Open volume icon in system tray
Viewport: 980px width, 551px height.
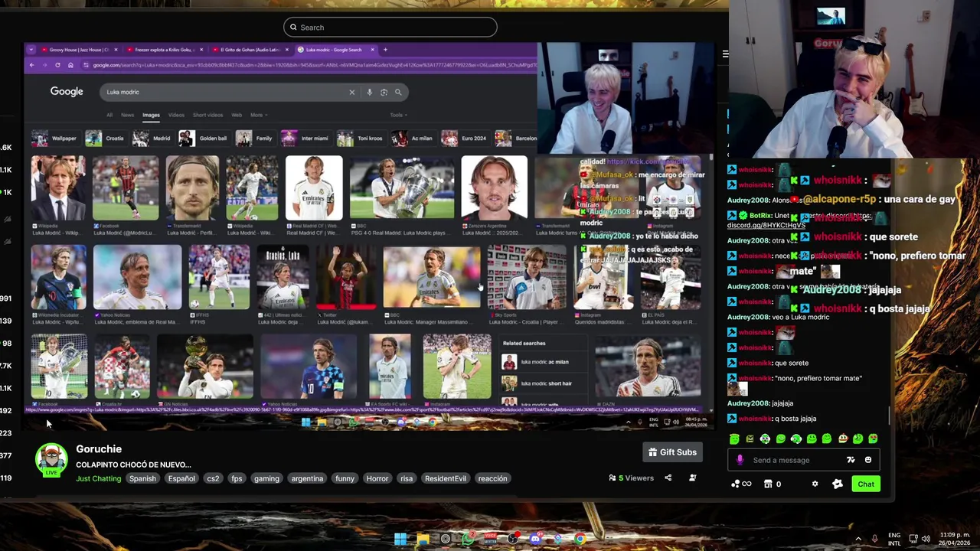(x=926, y=539)
